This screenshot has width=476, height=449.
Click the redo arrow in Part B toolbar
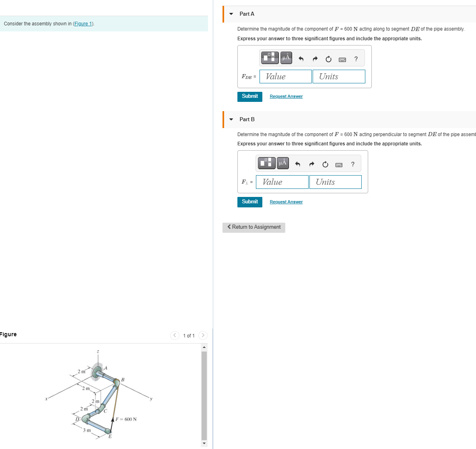311,164
